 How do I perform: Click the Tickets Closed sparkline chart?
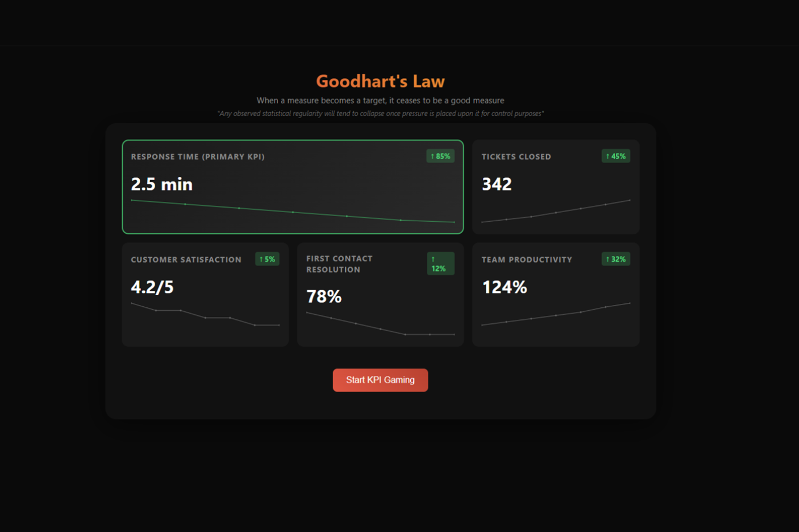(556, 212)
